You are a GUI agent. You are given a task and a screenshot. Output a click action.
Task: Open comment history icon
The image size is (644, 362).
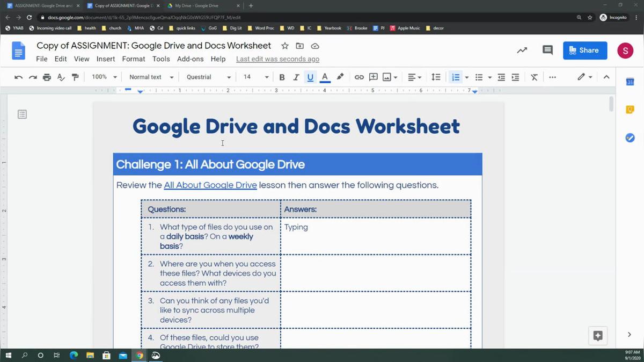tap(547, 50)
